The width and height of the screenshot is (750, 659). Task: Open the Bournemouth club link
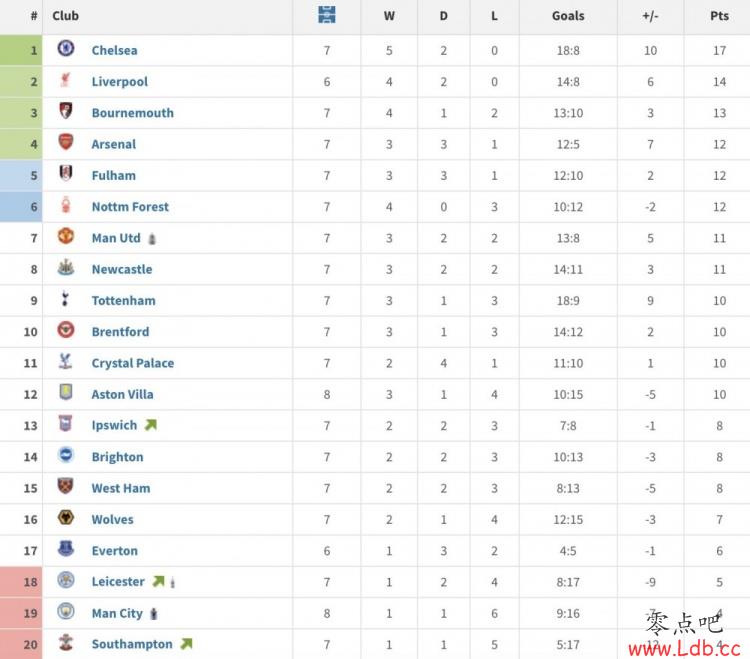[132, 113]
